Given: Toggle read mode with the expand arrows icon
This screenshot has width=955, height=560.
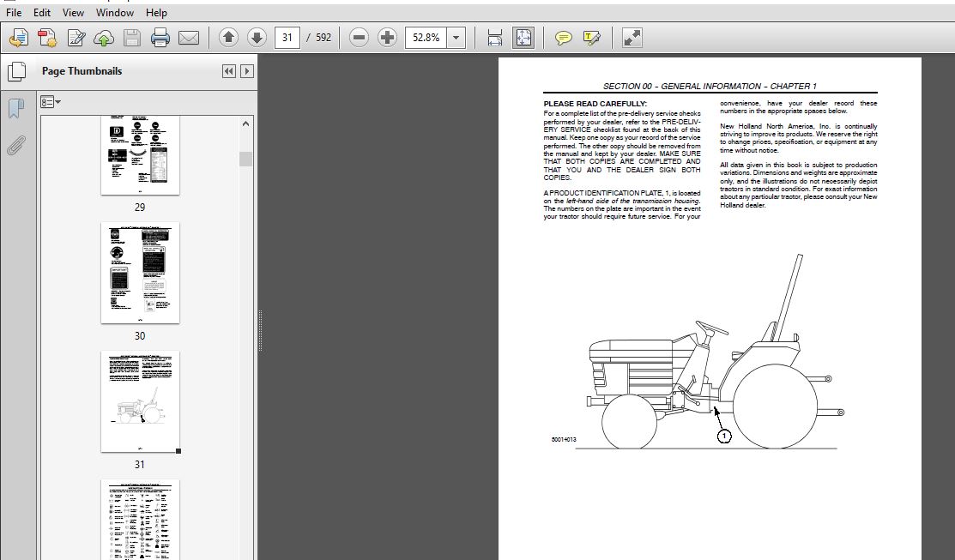Looking at the screenshot, I should [632, 38].
